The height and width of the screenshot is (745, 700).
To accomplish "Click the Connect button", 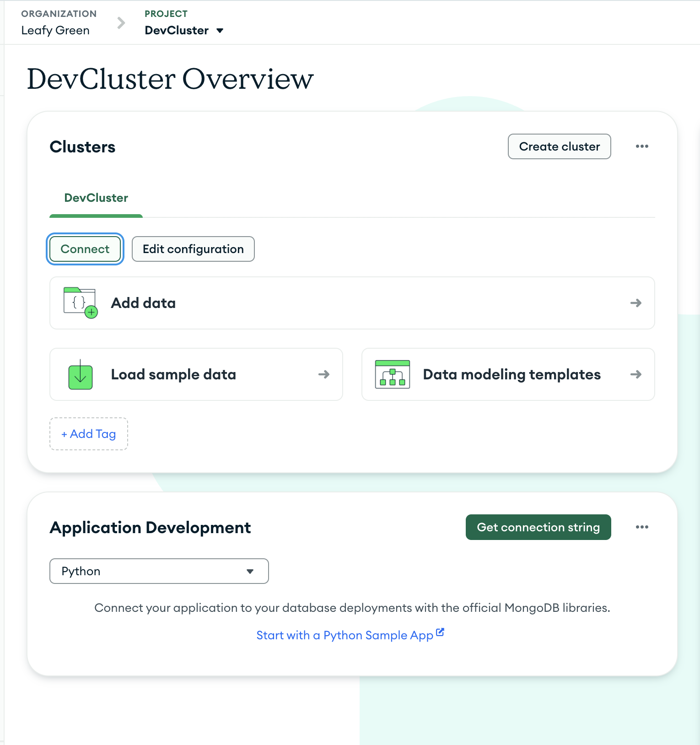I will (85, 249).
